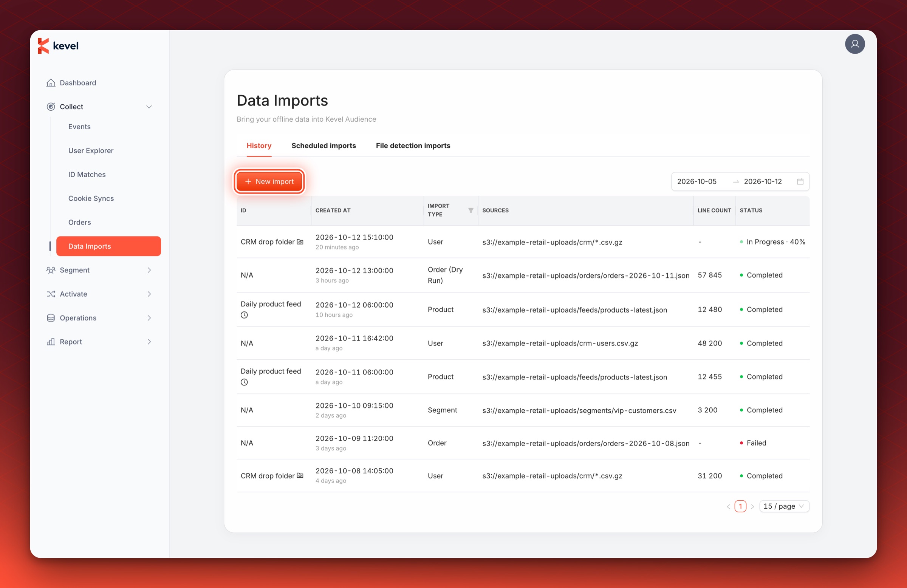Click the New import button
This screenshot has height=588, width=907.
[269, 181]
